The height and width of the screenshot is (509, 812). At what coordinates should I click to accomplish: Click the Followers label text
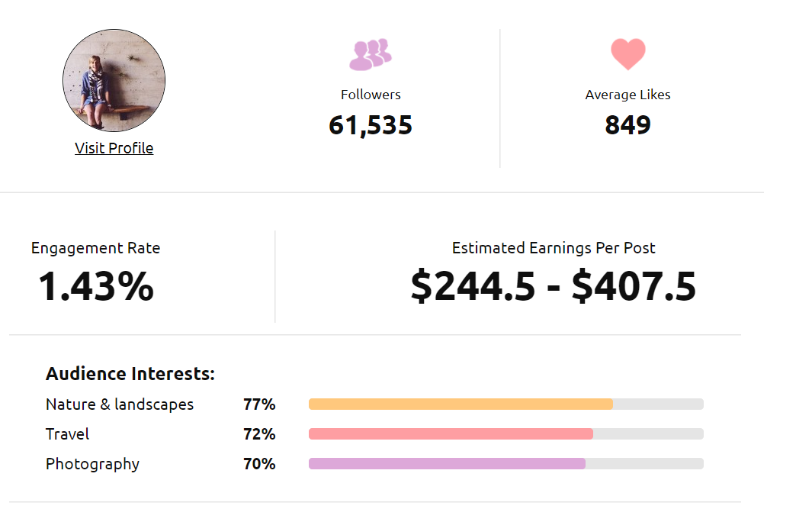point(371,95)
